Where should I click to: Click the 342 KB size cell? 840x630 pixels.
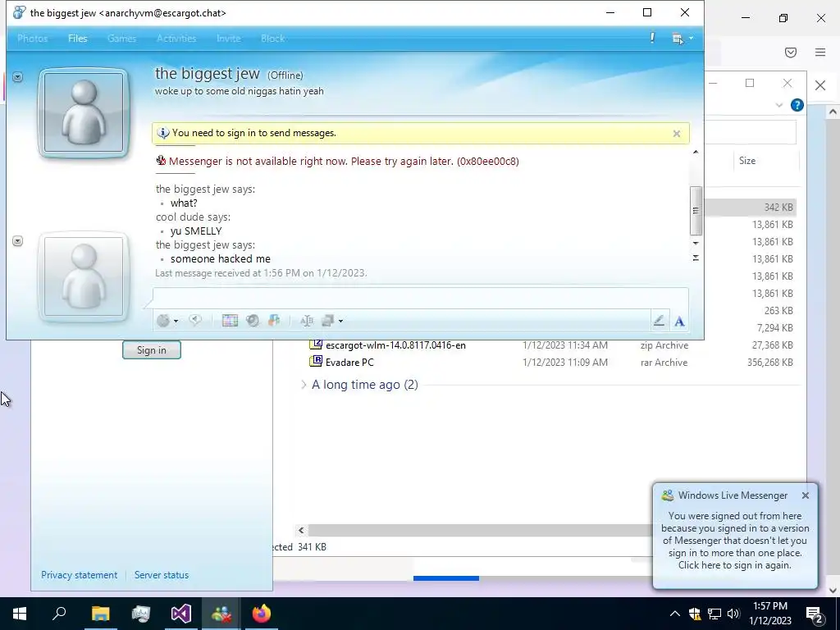coord(779,208)
